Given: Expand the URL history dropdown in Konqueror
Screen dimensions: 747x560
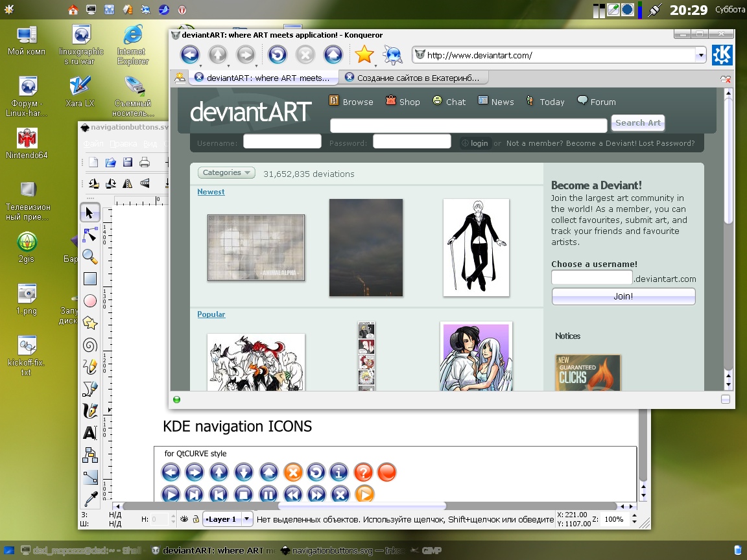Looking at the screenshot, I should [x=700, y=55].
